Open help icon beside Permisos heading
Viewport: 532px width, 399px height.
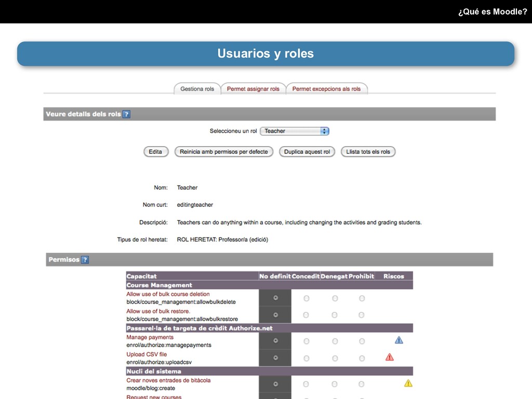pyautogui.click(x=85, y=260)
